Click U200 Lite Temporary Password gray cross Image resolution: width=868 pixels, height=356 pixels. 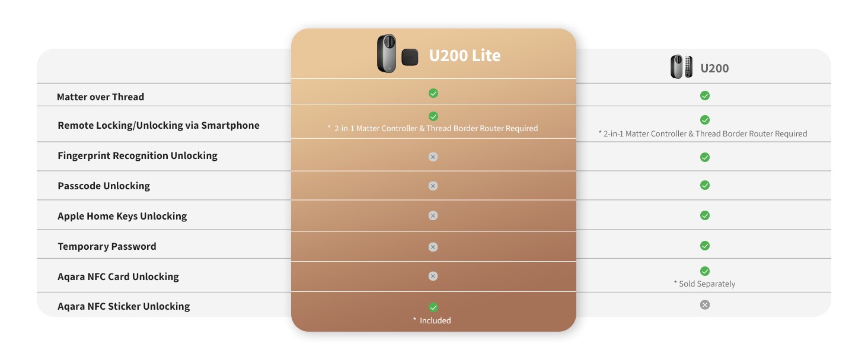click(433, 247)
